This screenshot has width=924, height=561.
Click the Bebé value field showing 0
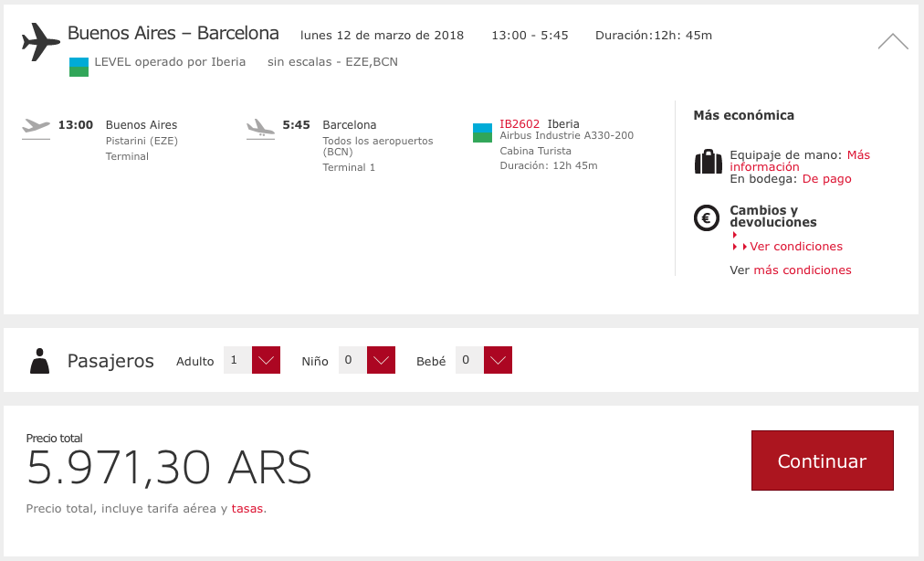pyautogui.click(x=469, y=360)
